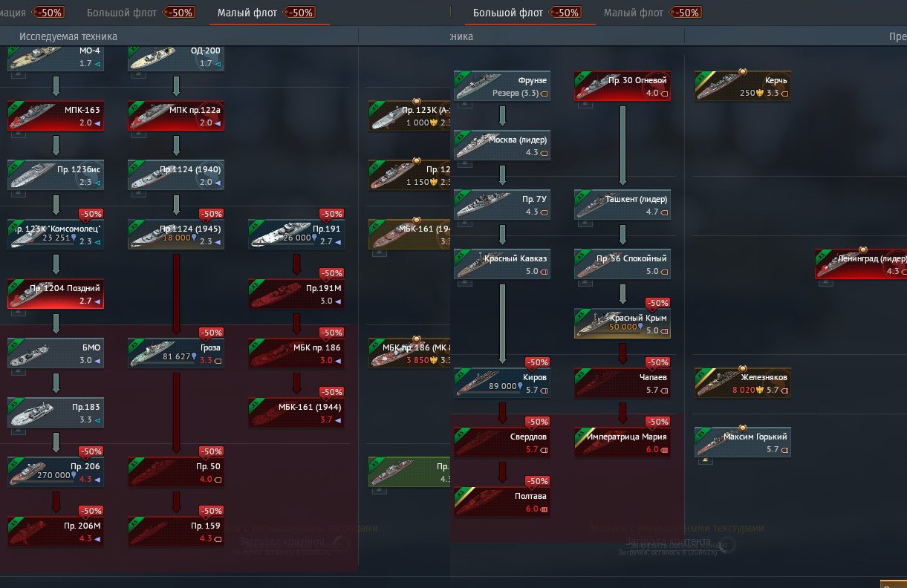Select the Пр. 123К Комсомолец card

pyautogui.click(x=56, y=235)
